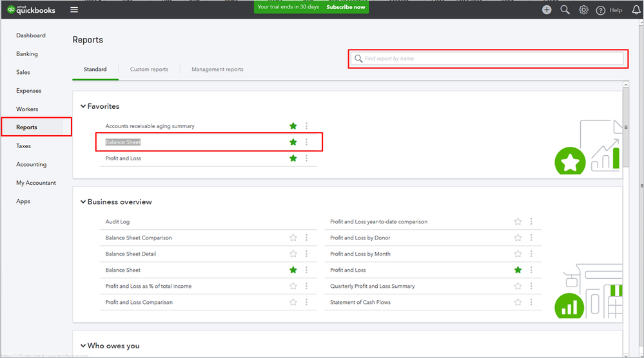The height and width of the screenshot is (358, 644).
Task: Open Sales in sidebar
Action: click(x=23, y=72)
